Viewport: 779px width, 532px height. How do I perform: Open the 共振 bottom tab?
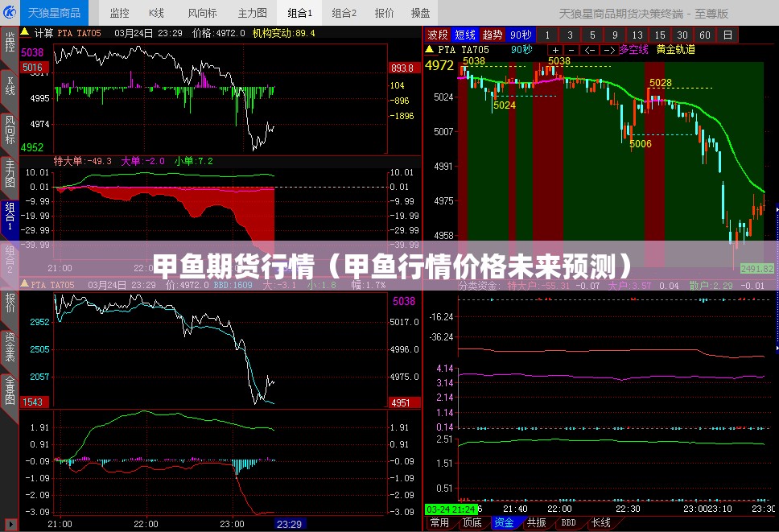(537, 522)
